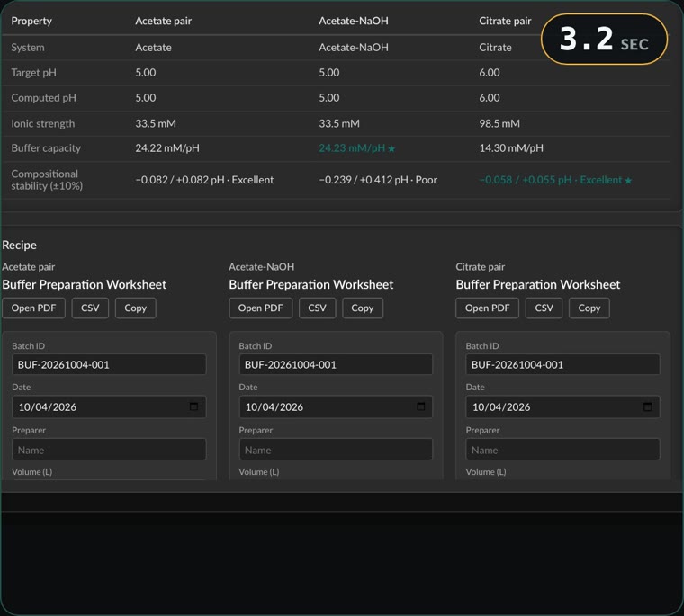Focus the Acetate-NaOH Preparer name field
Viewport: 684px width, 616px height.
click(x=336, y=450)
